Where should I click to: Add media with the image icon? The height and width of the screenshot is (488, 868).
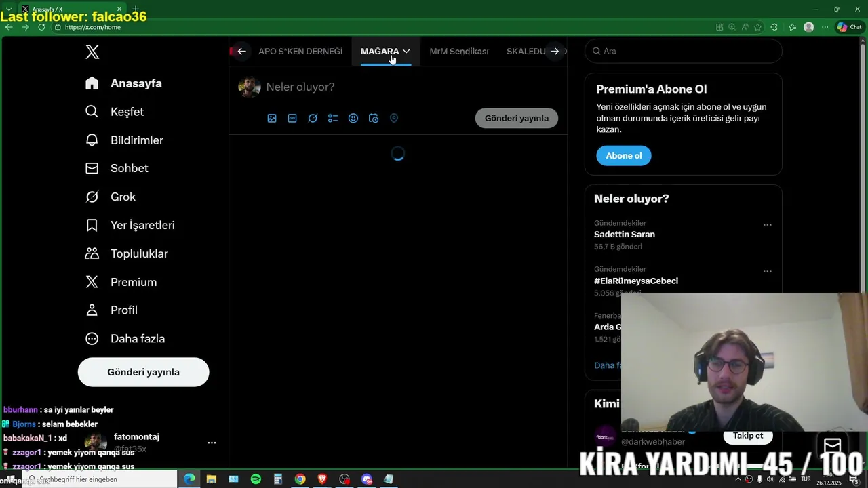tap(272, 118)
